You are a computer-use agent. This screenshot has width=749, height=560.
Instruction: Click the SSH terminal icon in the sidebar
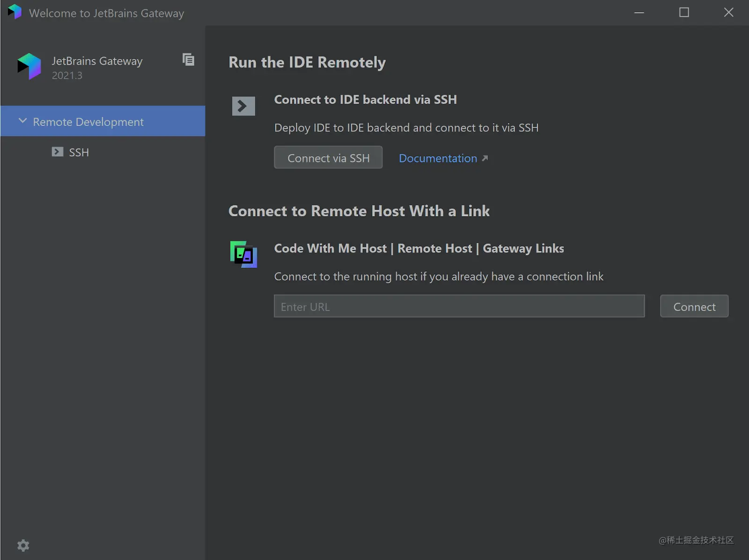coord(57,152)
